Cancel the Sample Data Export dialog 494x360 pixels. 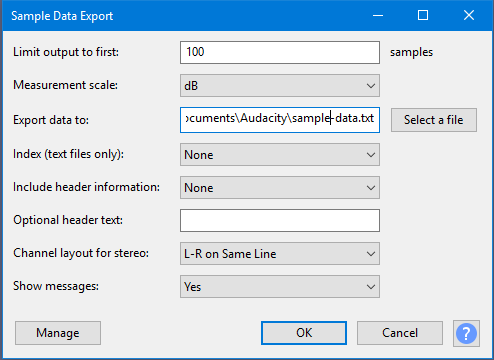[400, 333]
